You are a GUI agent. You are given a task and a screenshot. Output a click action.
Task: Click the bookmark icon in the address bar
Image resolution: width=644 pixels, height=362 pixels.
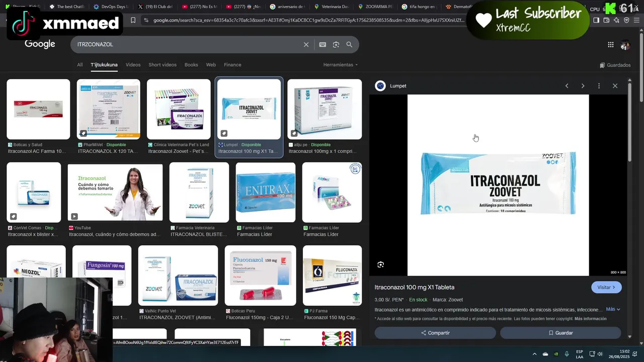pyautogui.click(x=133, y=20)
